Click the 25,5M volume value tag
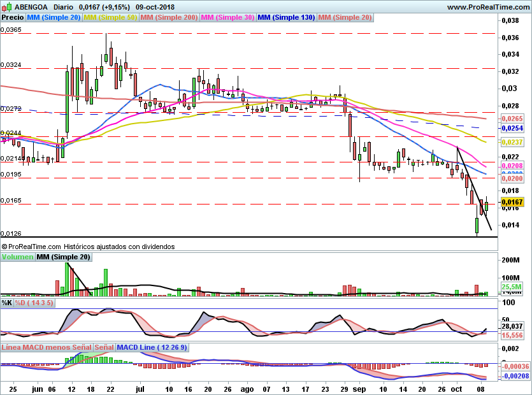The image size is (532, 395). (511, 287)
